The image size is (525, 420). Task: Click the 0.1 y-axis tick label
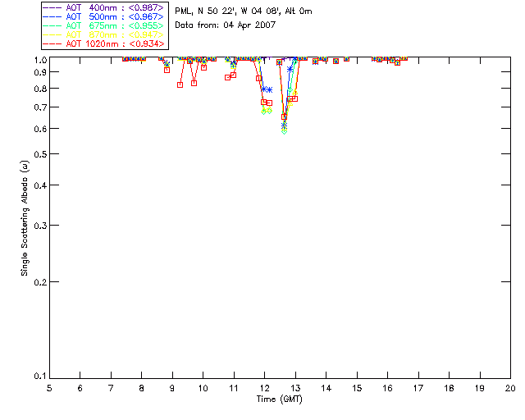click(x=40, y=377)
